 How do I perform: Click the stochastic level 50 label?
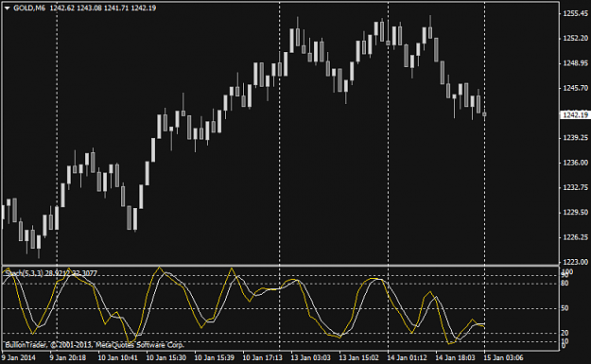point(565,308)
